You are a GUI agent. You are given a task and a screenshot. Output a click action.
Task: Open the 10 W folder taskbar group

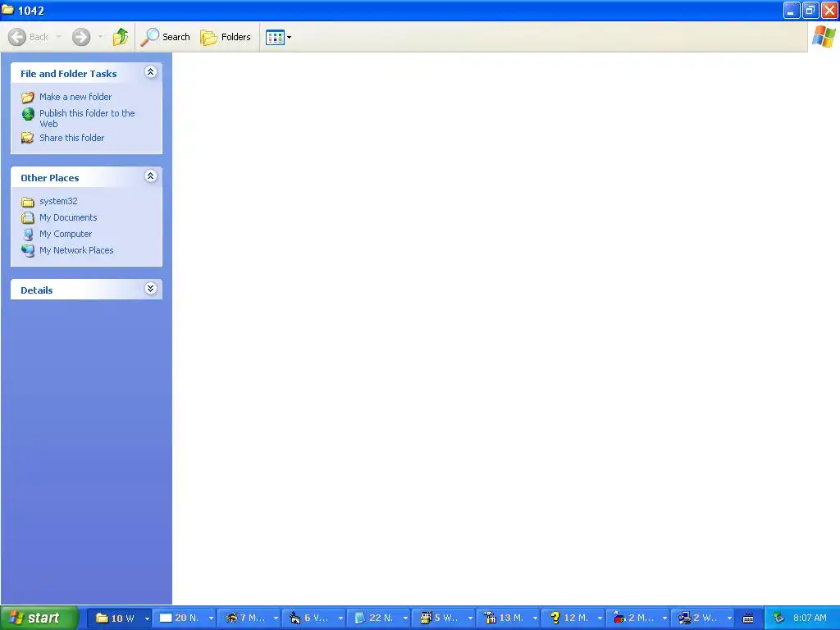point(119,618)
